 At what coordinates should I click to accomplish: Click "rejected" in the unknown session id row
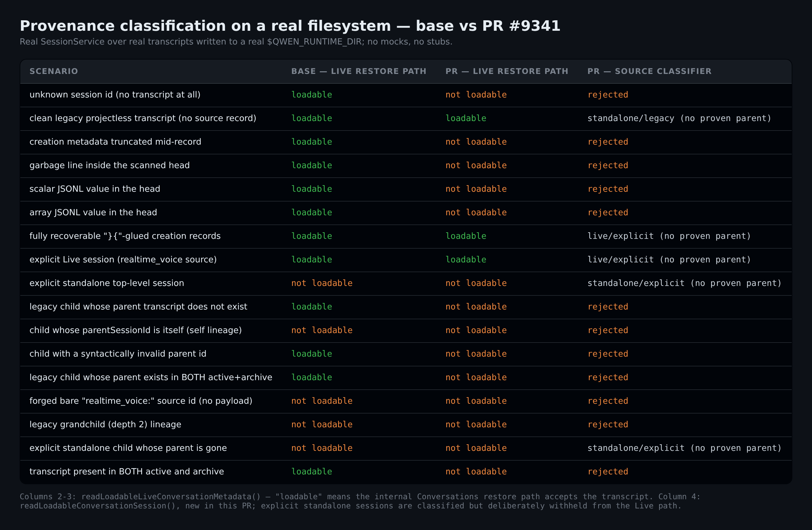coord(608,95)
